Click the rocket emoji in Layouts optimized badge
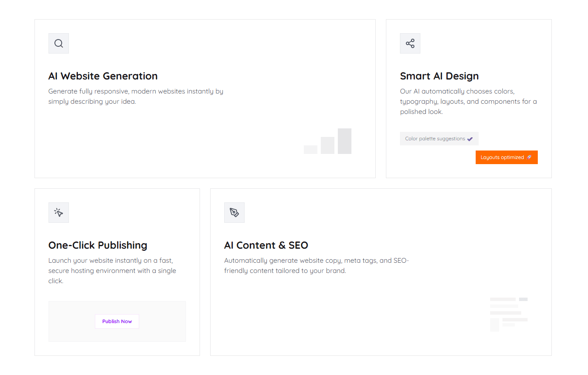588x375 pixels. [x=529, y=157]
